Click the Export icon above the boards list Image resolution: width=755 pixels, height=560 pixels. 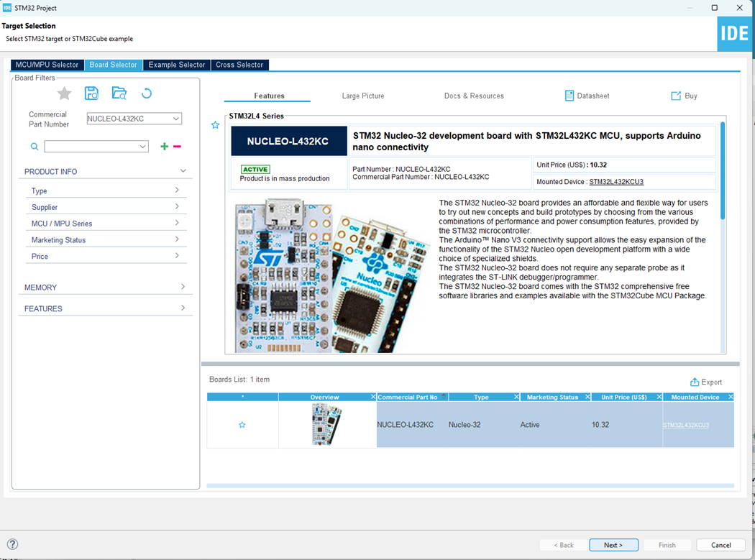[x=695, y=382]
